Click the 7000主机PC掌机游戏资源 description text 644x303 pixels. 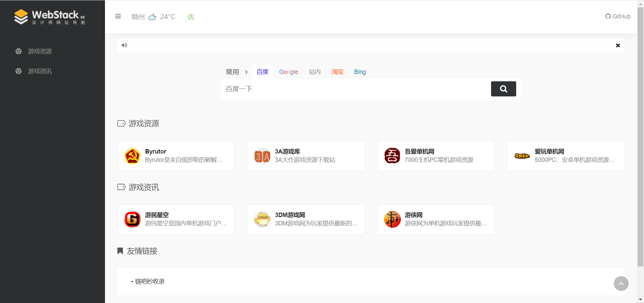click(x=439, y=160)
